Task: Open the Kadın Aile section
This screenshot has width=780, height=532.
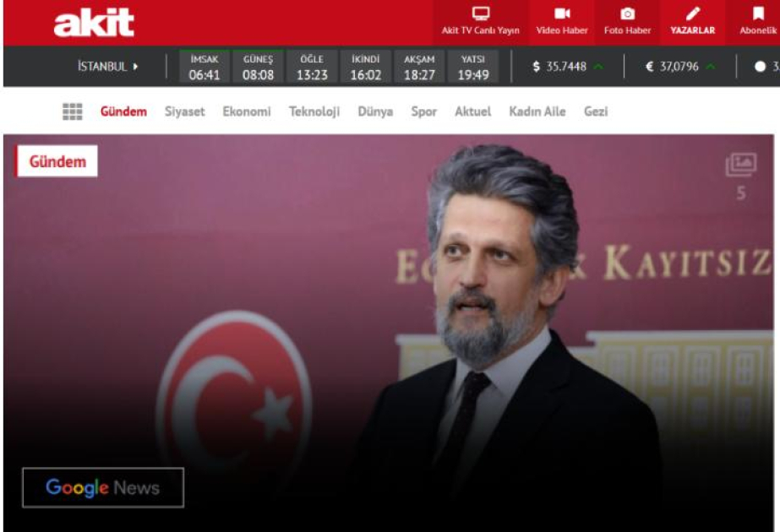Action: point(537,111)
